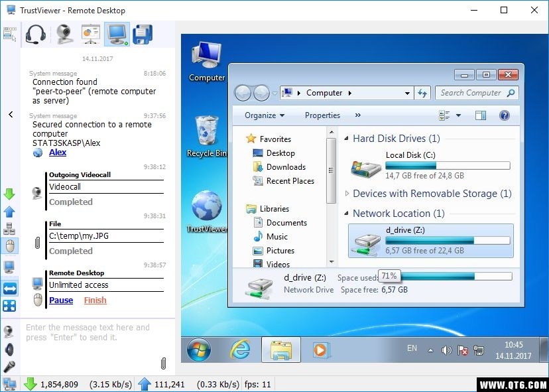
Task: Expand Devices with Removable Storage group
Action: (x=347, y=194)
